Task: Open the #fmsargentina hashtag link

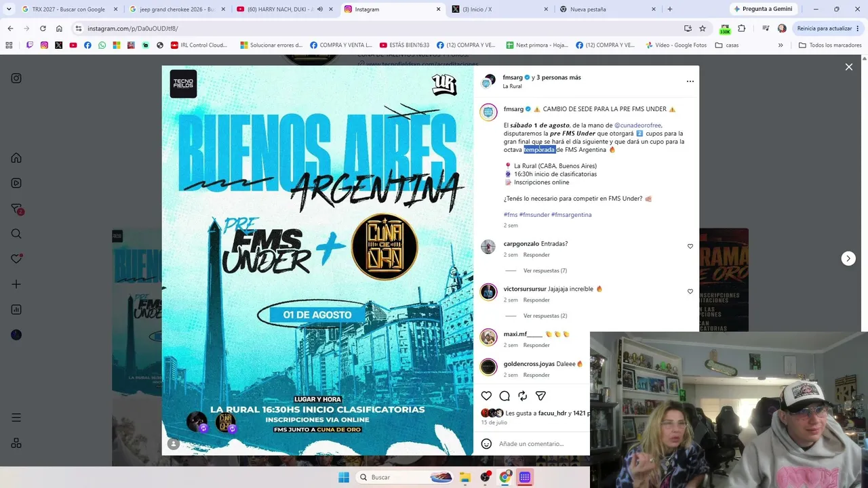Action: 571,215
